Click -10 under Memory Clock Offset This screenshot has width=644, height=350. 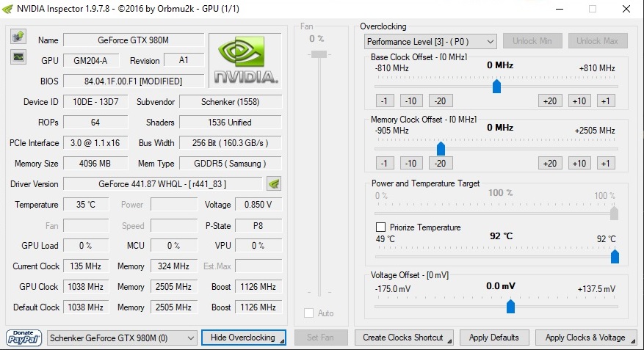(x=410, y=164)
